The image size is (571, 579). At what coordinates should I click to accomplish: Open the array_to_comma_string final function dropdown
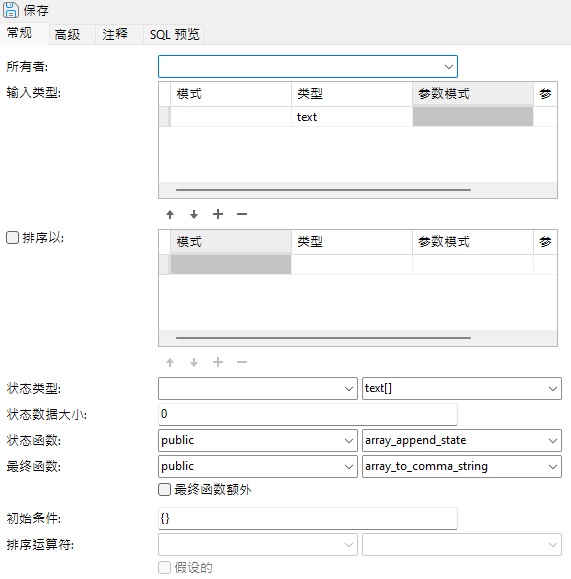click(x=462, y=466)
